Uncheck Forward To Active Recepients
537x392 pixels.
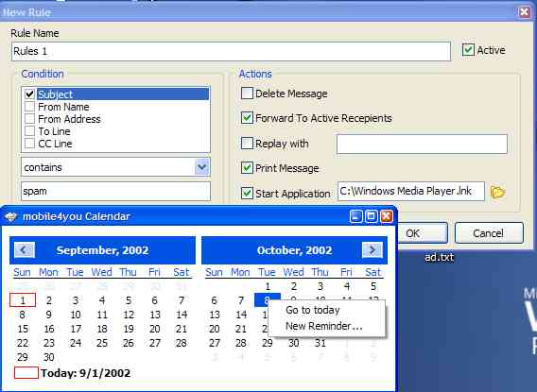(x=247, y=118)
